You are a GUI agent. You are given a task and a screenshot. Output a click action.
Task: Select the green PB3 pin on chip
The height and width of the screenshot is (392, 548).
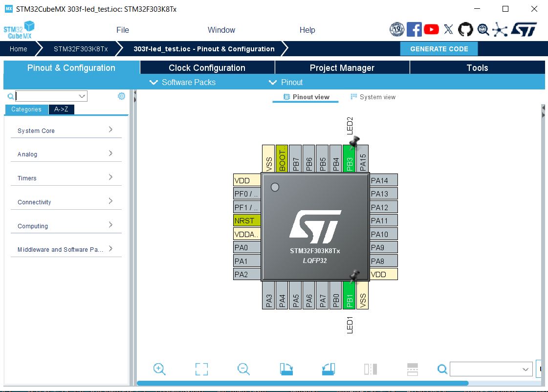click(349, 159)
